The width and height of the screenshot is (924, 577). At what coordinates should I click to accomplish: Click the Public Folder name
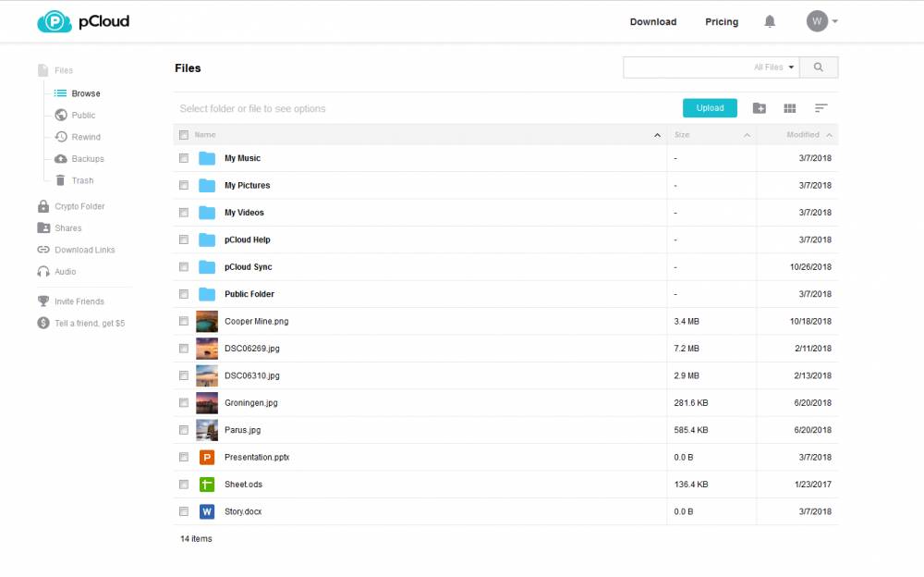249,294
